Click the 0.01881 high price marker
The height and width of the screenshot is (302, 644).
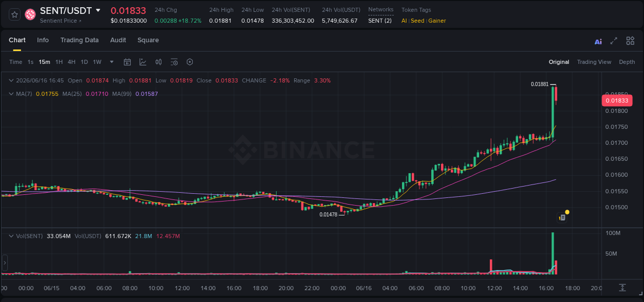pos(539,84)
